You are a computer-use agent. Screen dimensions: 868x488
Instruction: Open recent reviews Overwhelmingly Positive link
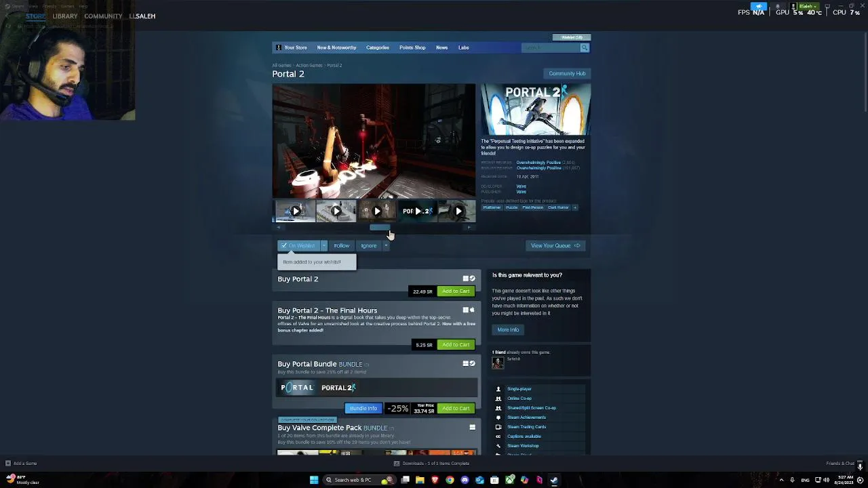[538, 163]
